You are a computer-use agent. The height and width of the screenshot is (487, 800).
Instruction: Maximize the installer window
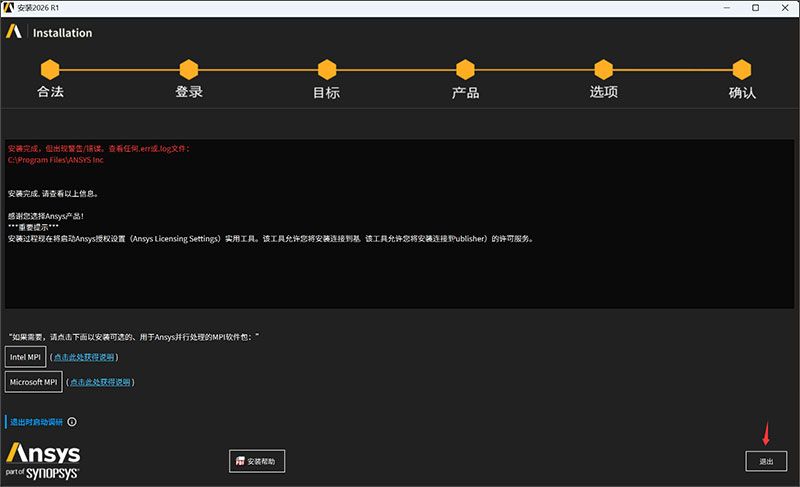(756, 8)
